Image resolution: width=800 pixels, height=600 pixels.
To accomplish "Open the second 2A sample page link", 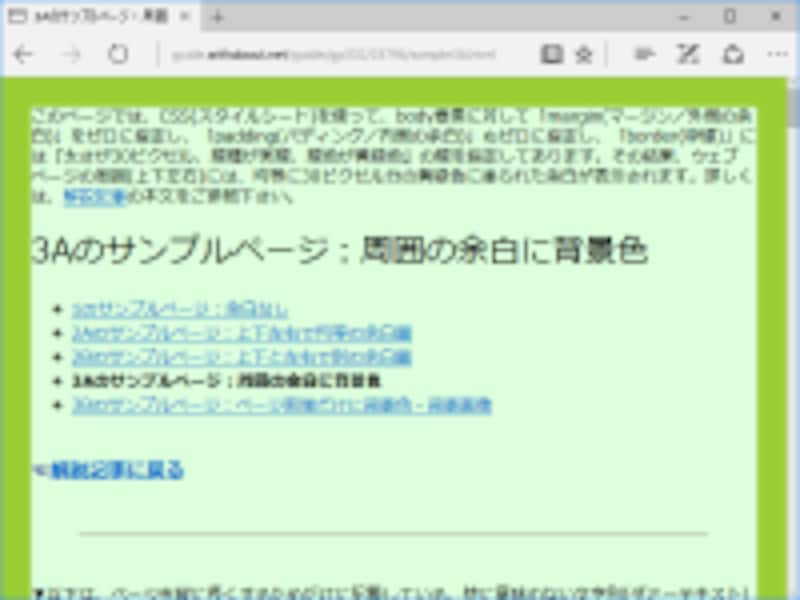I will [x=241, y=333].
